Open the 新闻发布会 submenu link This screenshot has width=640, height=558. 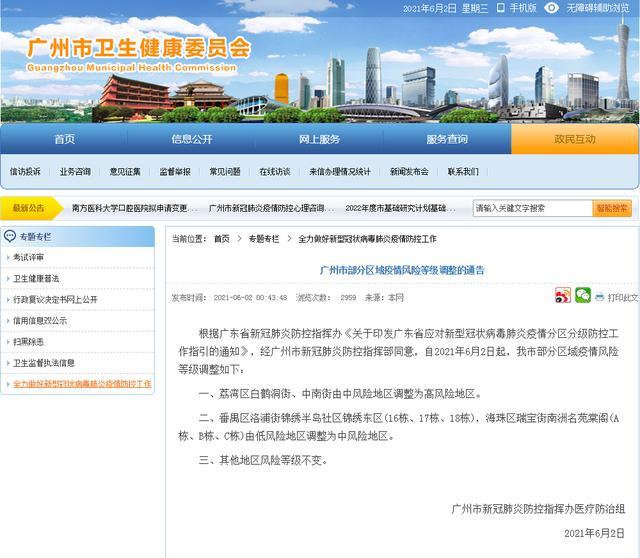coord(409,171)
